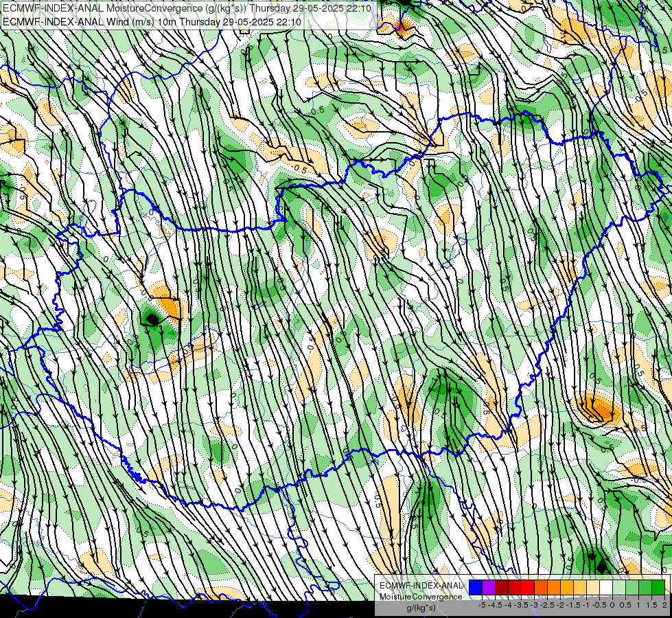The width and height of the screenshot is (672, 618).
Task: Click the blue legend swatch
Action: [476, 587]
